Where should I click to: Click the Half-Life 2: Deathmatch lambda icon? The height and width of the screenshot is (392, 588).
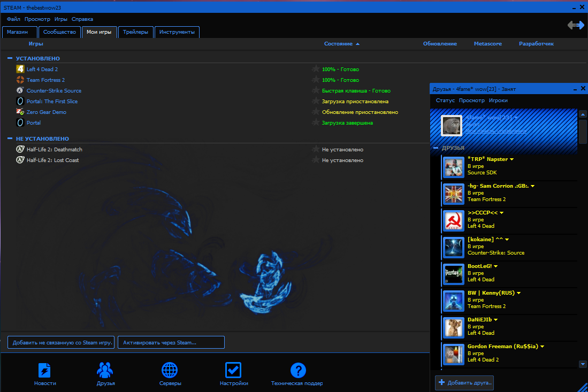20,149
